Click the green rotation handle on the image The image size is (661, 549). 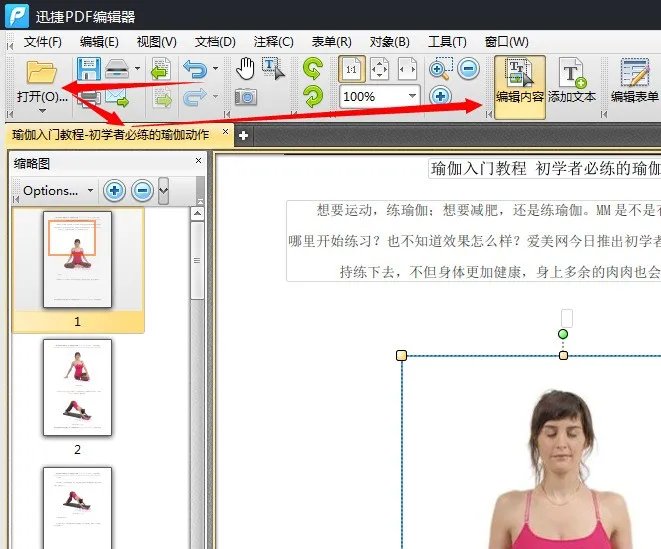563,334
